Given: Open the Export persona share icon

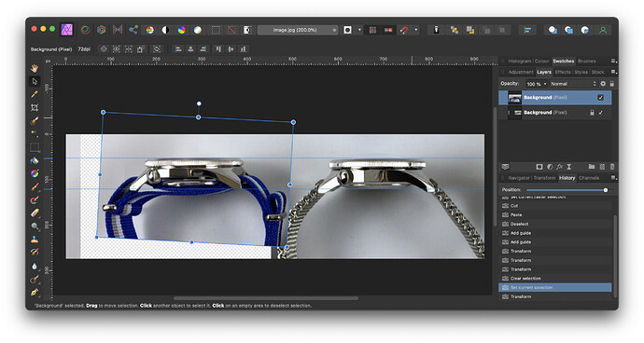Looking at the screenshot, I should point(133,30).
